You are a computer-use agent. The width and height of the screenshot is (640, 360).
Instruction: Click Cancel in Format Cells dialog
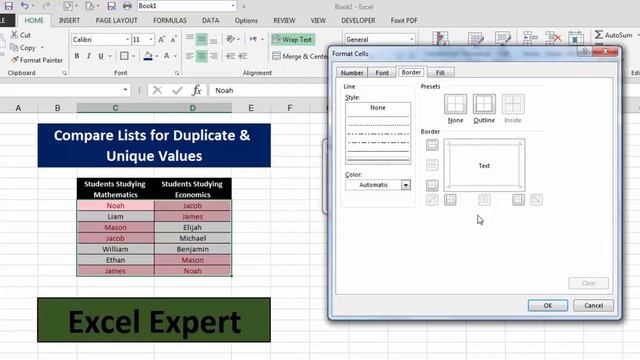click(x=593, y=305)
